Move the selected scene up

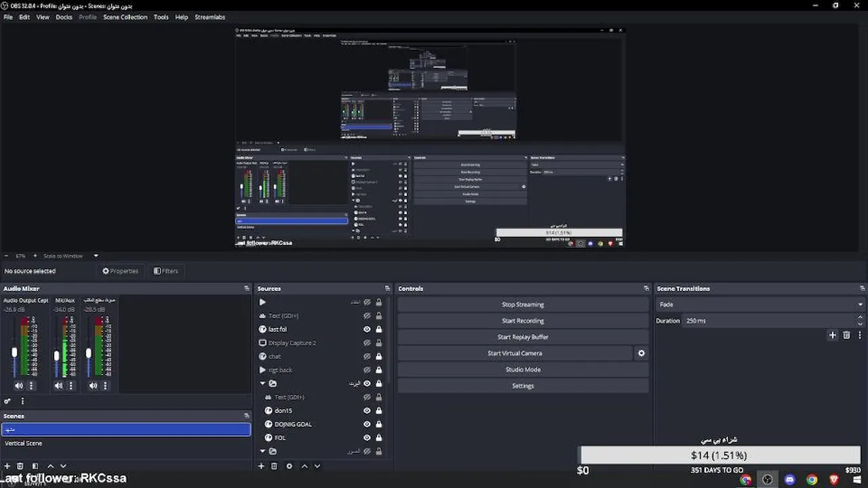(x=50, y=466)
